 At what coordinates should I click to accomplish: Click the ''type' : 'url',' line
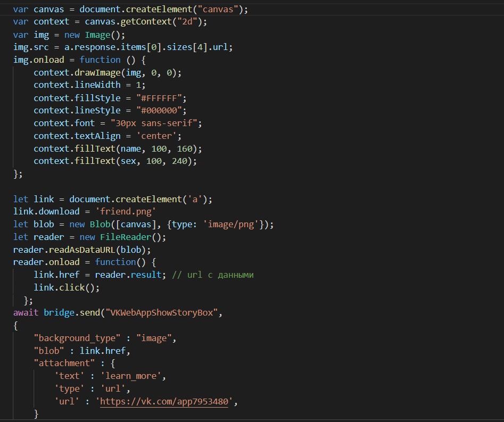click(x=93, y=389)
